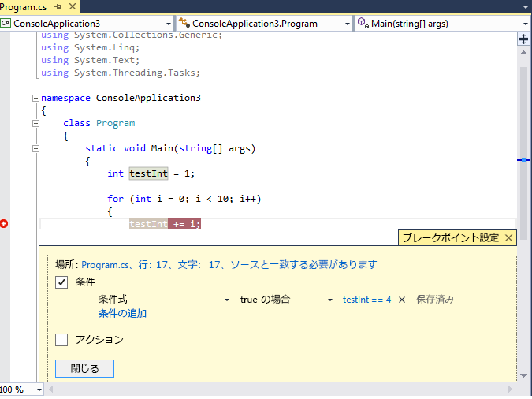This screenshot has width=532, height=399.
Task: Collapse the class Program block
Action: 35,123
